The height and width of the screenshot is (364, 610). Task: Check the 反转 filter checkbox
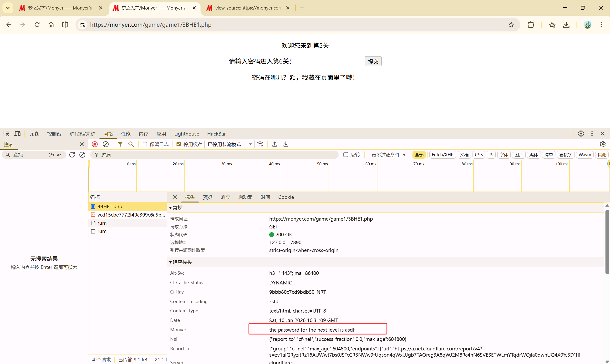tap(346, 155)
